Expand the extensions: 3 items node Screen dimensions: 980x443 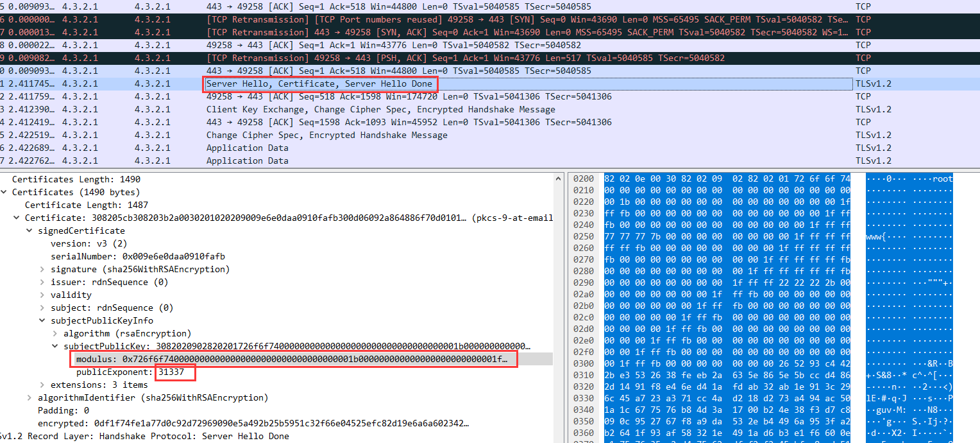[43, 385]
